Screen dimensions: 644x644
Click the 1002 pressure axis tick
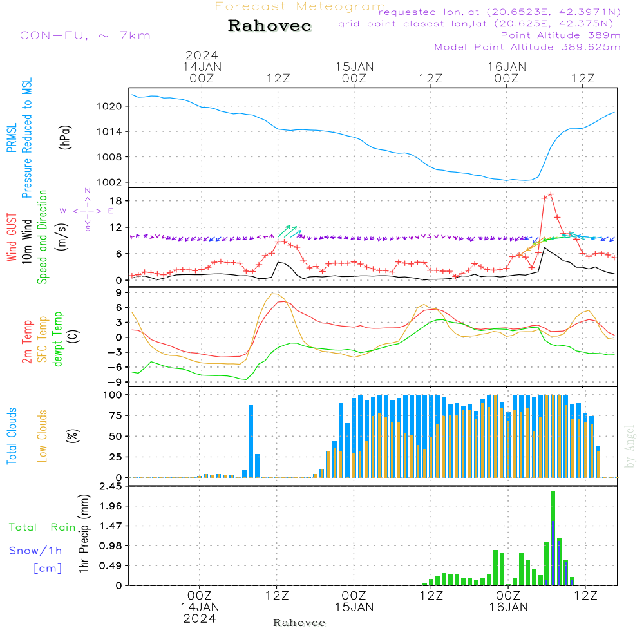(109, 183)
